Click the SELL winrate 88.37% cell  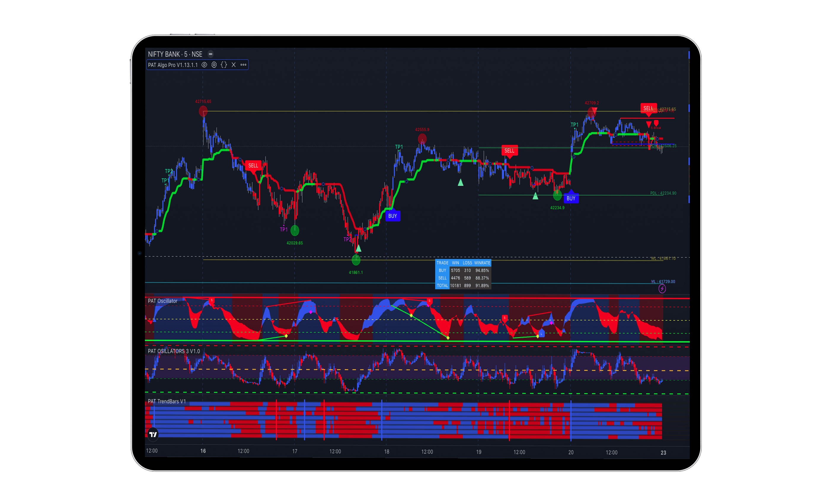[482, 278]
